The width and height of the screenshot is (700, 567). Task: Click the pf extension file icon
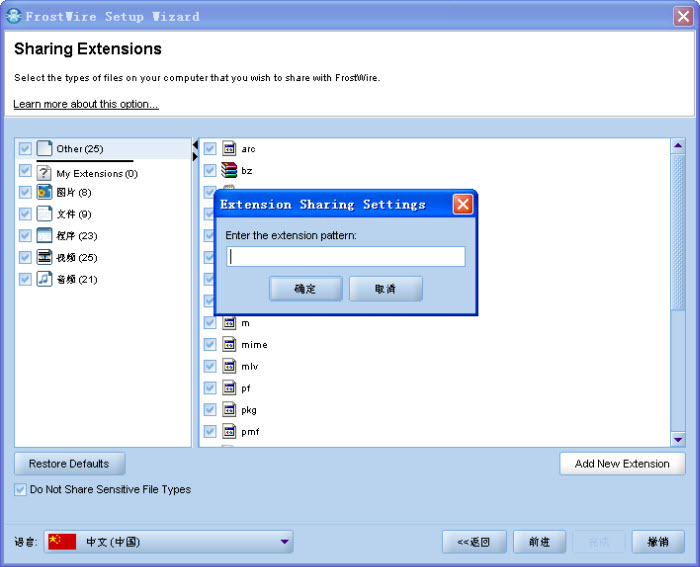point(229,388)
